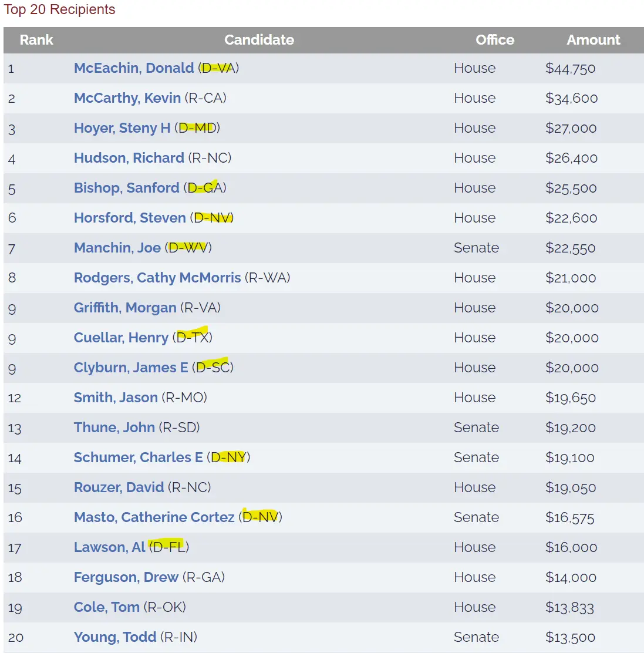Screen dimensions: 644x653
Task: Open McEachin, Donald candidate link
Action: (x=133, y=68)
